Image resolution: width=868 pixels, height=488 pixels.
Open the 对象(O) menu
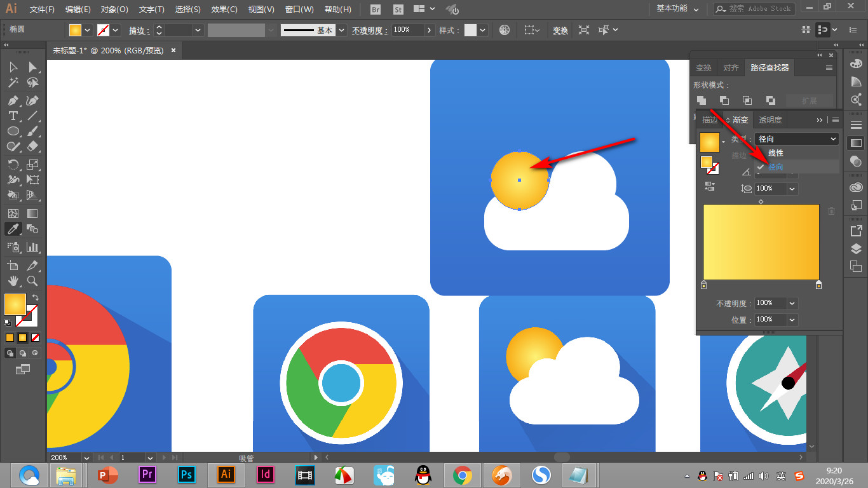pyautogui.click(x=114, y=10)
